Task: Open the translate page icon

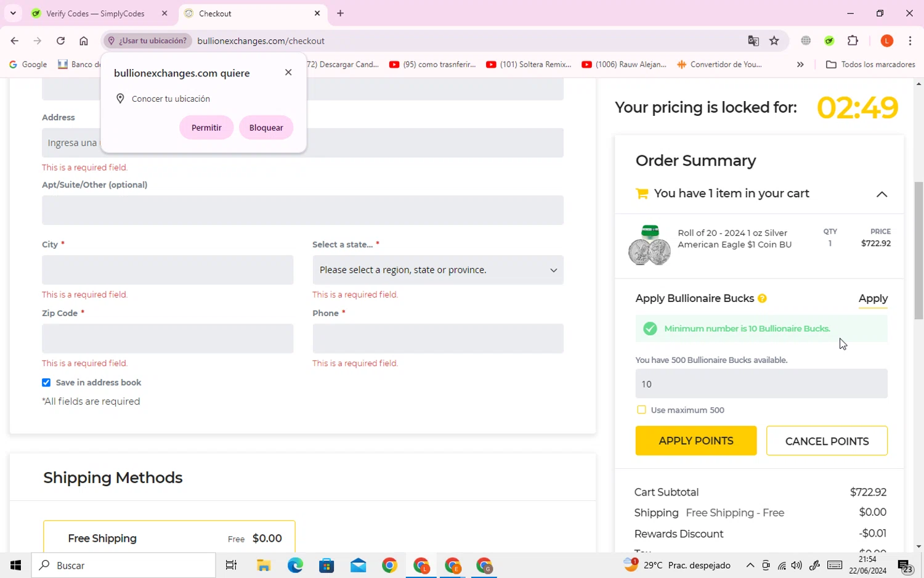Action: pyautogui.click(x=753, y=41)
